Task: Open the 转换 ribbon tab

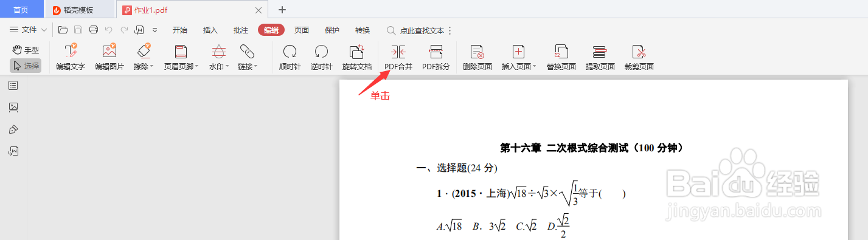Action: 363,30
